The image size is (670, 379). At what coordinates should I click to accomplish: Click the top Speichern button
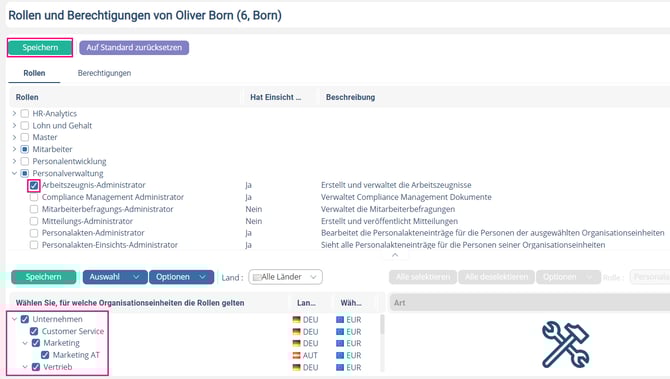click(x=40, y=47)
